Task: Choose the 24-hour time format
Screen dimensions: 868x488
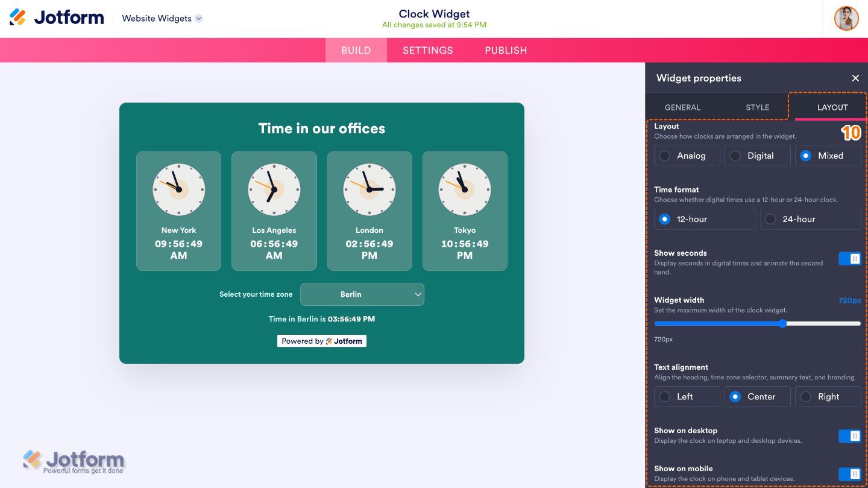Action: coord(811,219)
